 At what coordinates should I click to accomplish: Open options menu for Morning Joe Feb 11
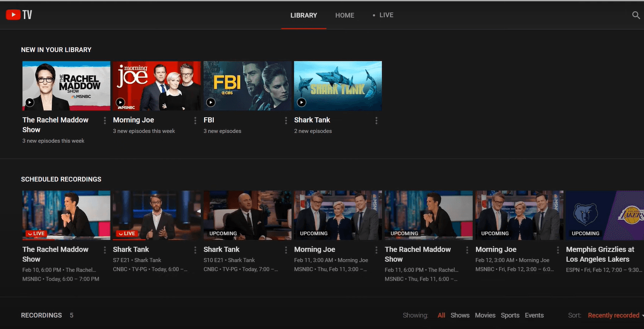coord(377,250)
